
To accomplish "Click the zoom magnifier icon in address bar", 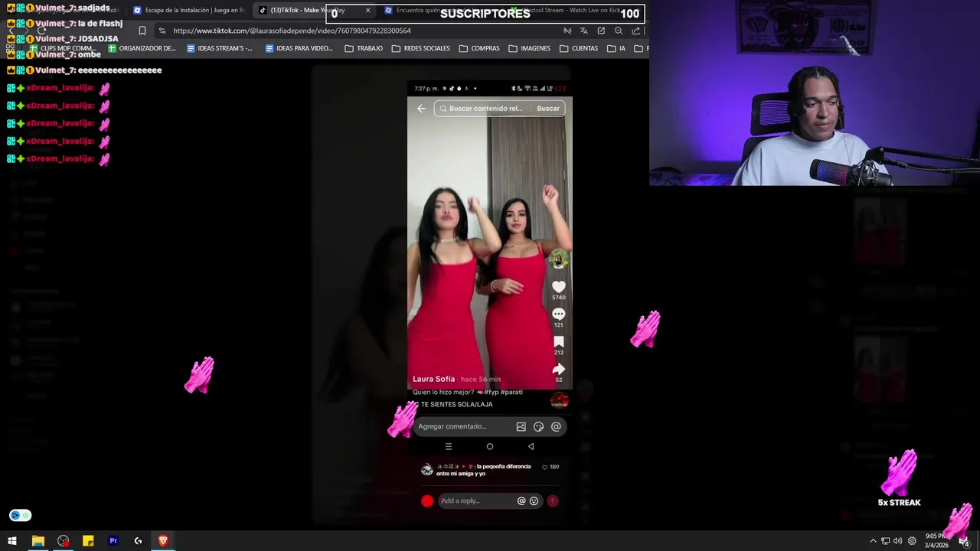I will click(619, 31).
